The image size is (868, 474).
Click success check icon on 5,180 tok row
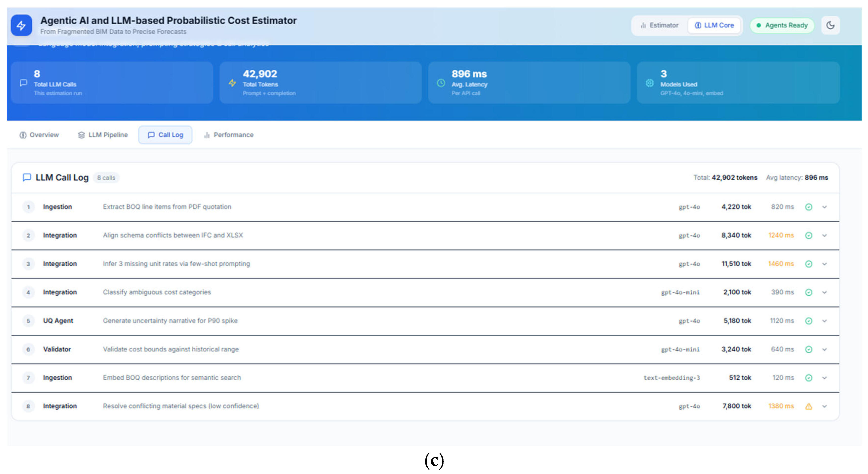(809, 321)
